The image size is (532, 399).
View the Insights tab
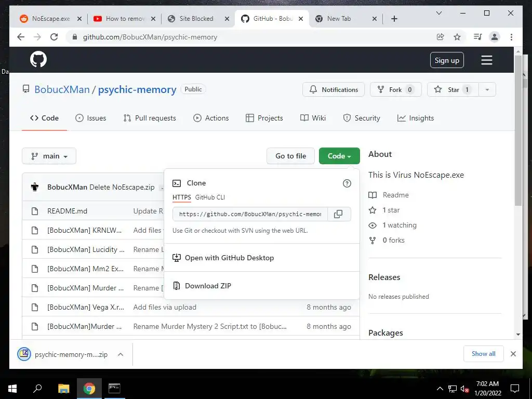click(416, 118)
